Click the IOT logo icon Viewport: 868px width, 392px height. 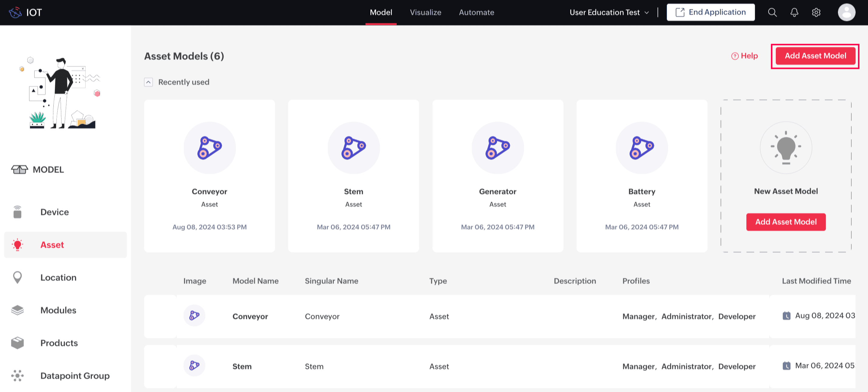(x=15, y=12)
